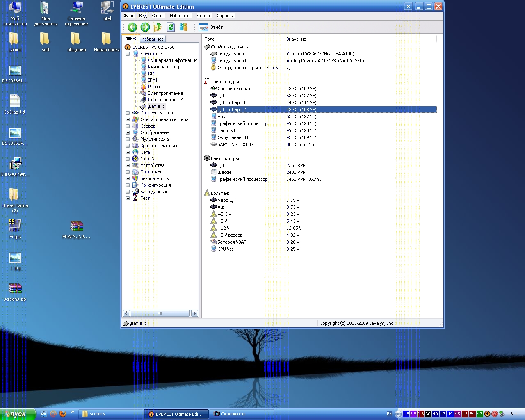Click the Значение column header

[x=360, y=39]
